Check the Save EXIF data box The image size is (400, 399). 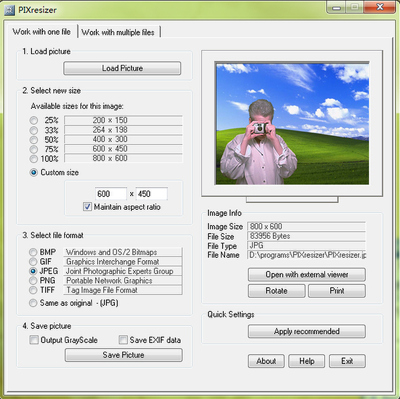(123, 340)
